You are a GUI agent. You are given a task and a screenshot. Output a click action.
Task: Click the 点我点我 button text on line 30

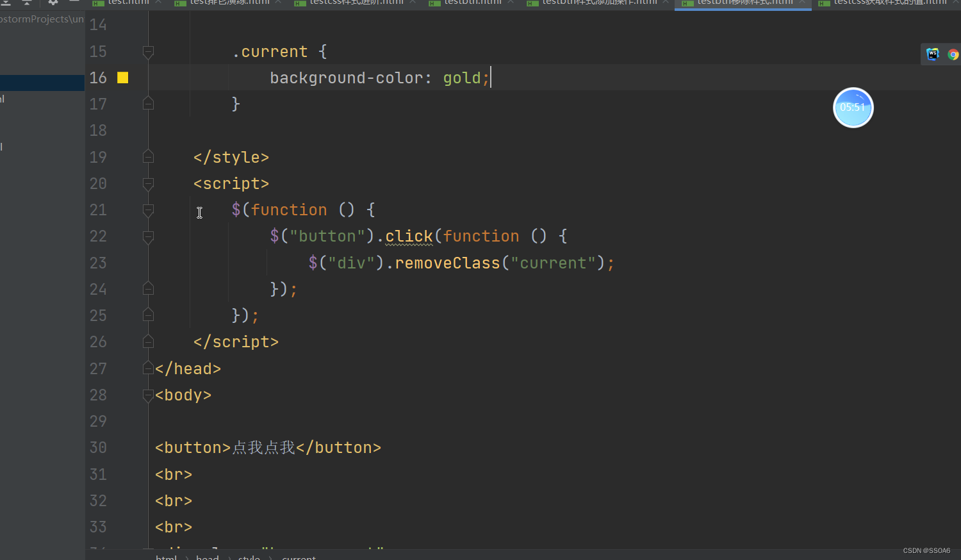(263, 447)
